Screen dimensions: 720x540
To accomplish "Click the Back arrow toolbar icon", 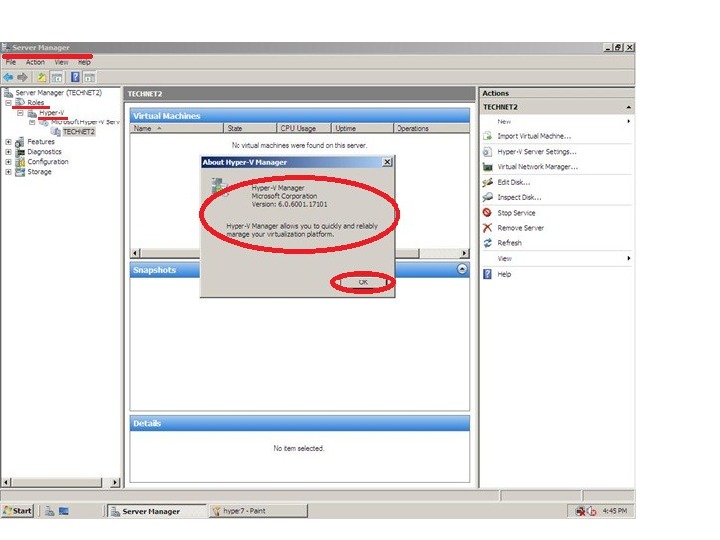I will click(8, 77).
